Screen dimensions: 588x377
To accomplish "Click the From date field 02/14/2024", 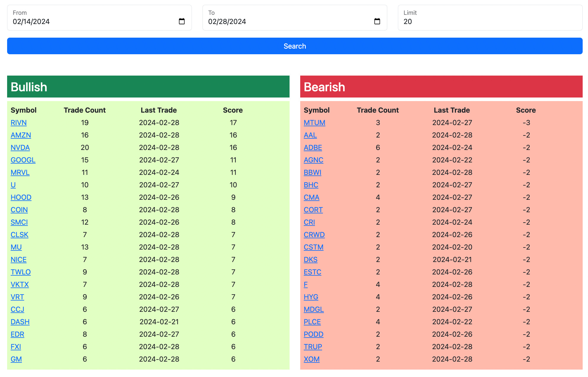I will point(99,17).
